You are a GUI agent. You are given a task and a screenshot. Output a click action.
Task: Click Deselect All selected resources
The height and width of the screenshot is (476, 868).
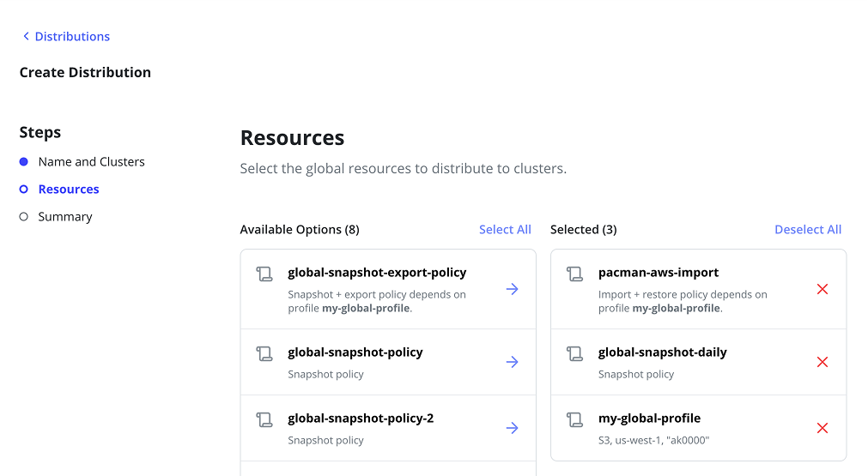tap(808, 230)
